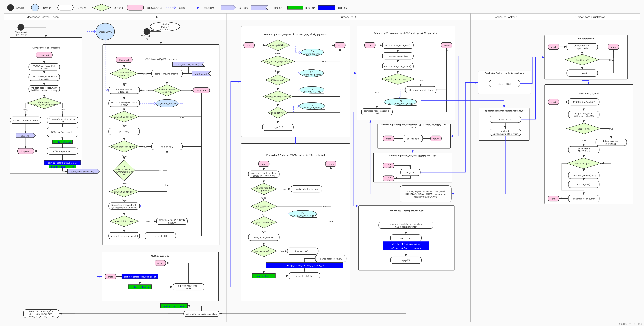Select the 'onode exist?' decision diamond
The height and width of the screenshot is (326, 644).
[x=582, y=60]
